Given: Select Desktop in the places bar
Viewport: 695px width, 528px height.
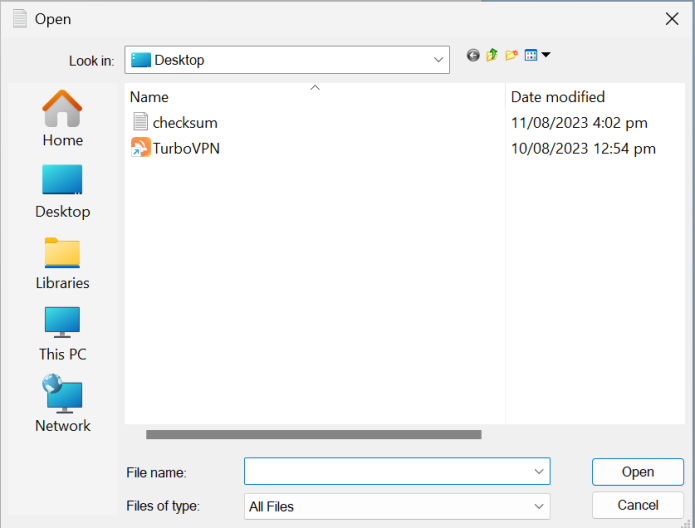Looking at the screenshot, I should 62,192.
